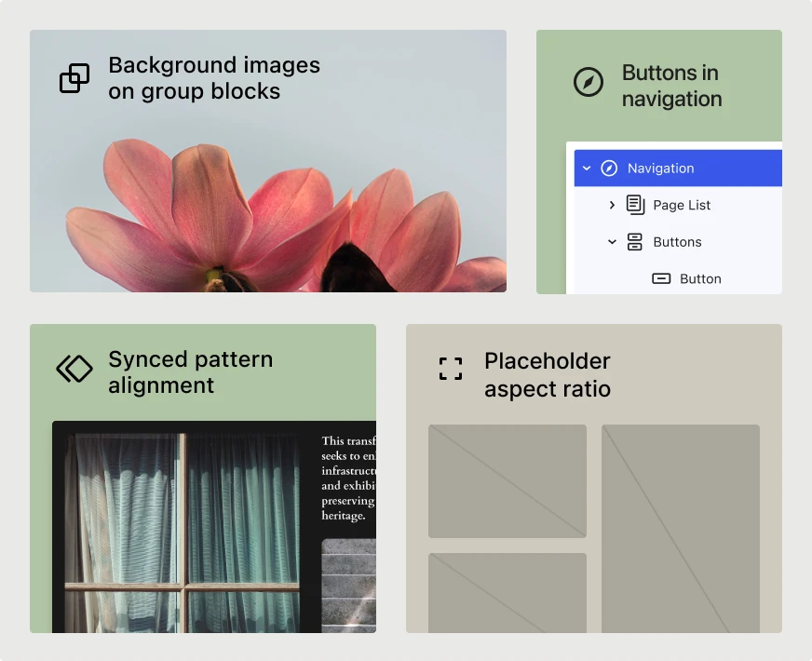Collapse the Navigation tree item chevron
Image resolution: width=812 pixels, height=661 pixels.
click(x=587, y=169)
